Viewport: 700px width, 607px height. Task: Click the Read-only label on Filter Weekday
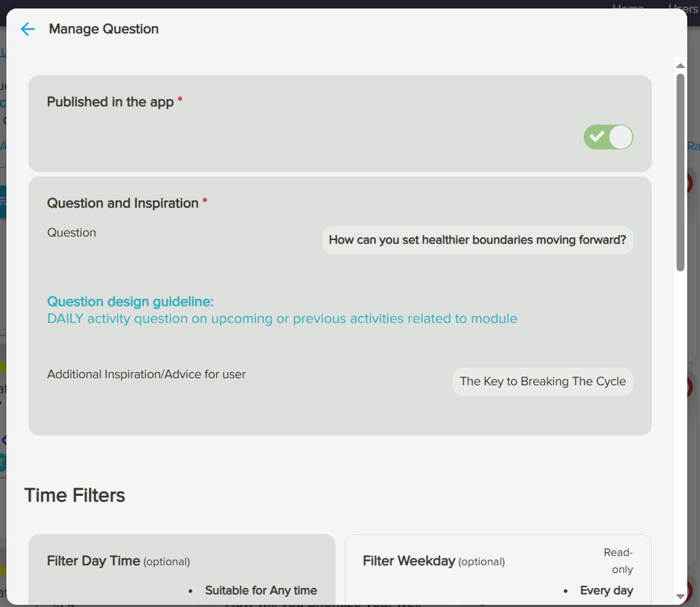click(x=618, y=560)
